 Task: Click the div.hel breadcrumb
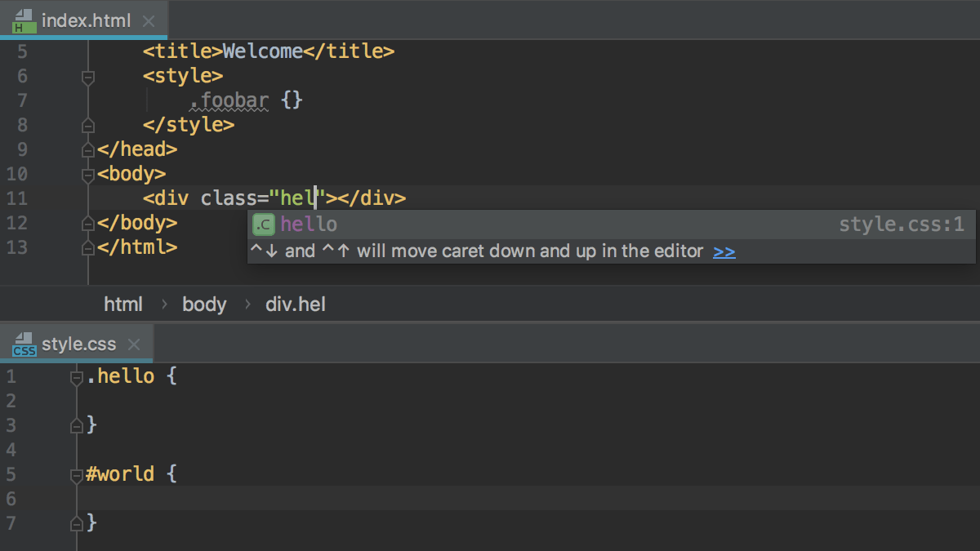(x=296, y=304)
